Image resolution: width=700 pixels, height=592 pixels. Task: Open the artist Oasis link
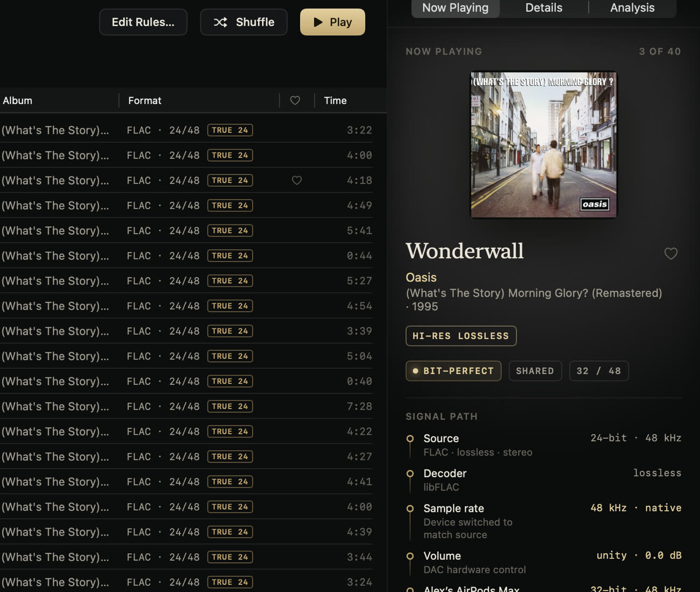(421, 278)
